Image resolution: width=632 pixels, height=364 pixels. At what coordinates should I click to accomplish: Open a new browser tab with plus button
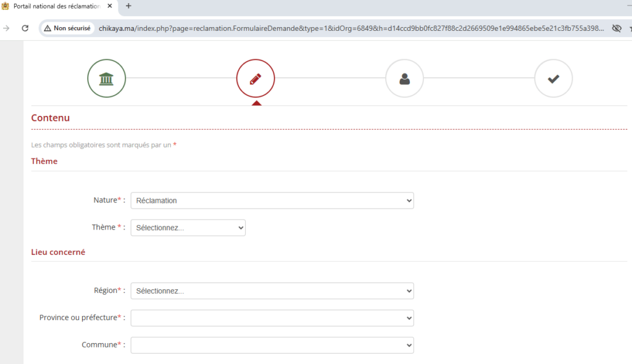pos(128,6)
